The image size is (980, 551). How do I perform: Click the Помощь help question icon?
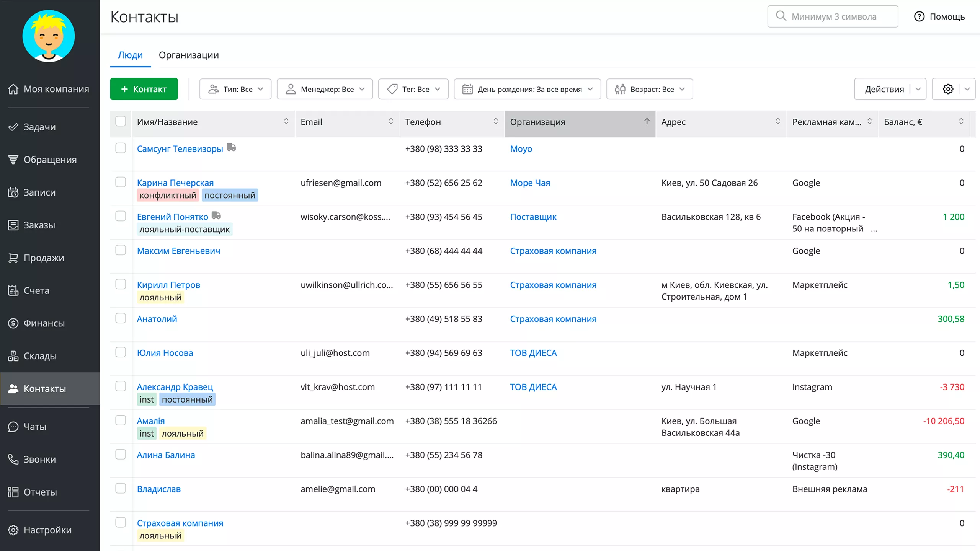click(919, 16)
